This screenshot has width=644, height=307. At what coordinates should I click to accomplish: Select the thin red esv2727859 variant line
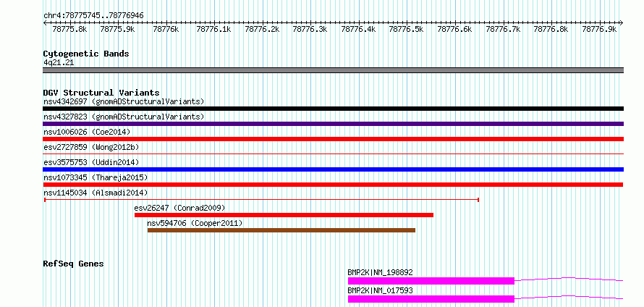pyautogui.click(x=333, y=153)
